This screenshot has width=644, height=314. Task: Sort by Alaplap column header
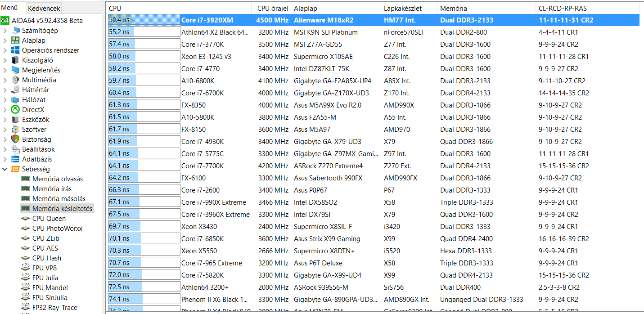pyautogui.click(x=336, y=8)
